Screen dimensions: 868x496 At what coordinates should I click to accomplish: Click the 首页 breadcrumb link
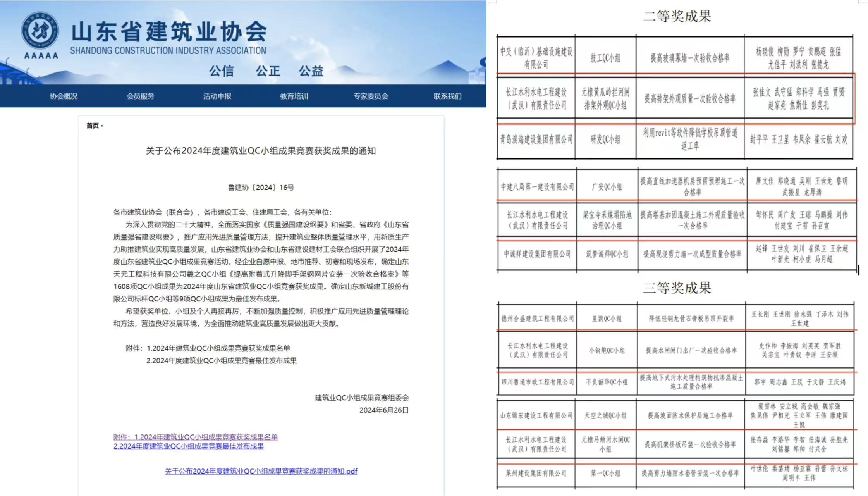[x=92, y=126]
